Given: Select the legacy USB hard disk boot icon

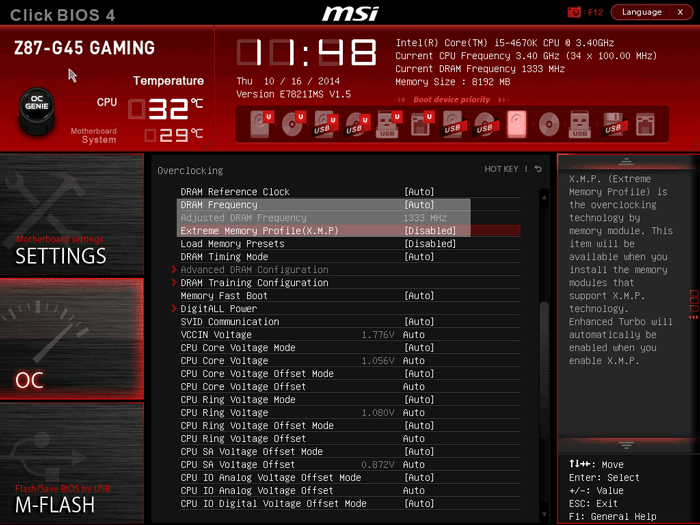Looking at the screenshot, I should [453, 124].
